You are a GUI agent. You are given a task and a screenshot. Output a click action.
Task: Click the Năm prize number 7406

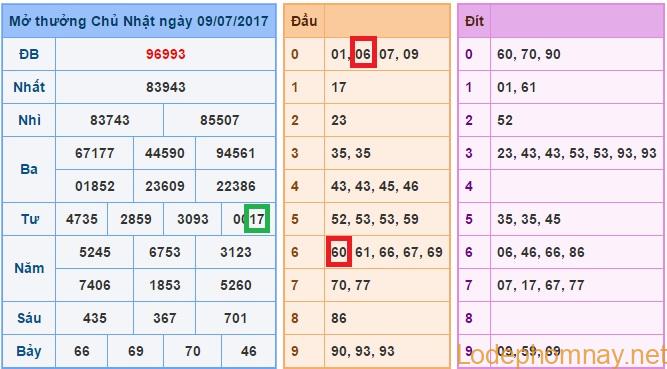click(x=94, y=285)
